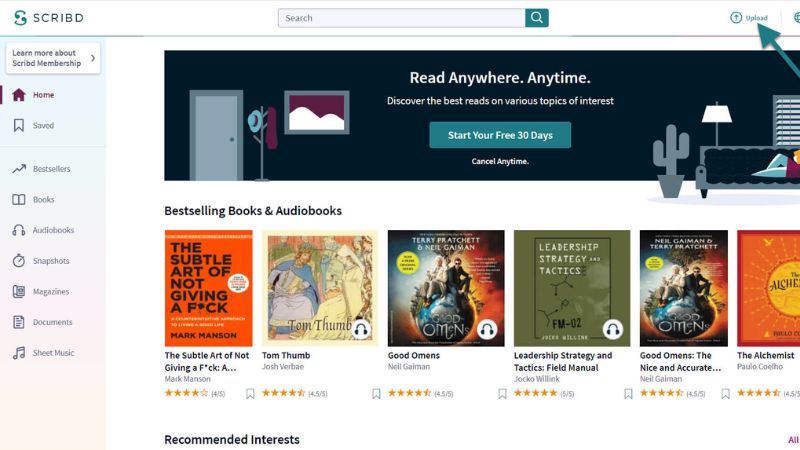This screenshot has height=450, width=800.
Task: Save Tom Thumb with bookmark icon
Action: tap(376, 393)
